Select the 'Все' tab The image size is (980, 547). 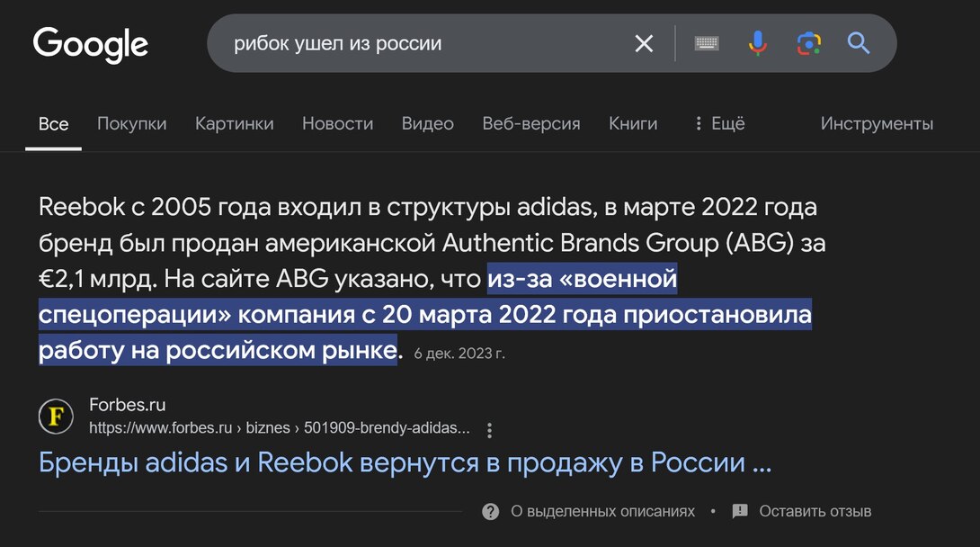click(53, 124)
